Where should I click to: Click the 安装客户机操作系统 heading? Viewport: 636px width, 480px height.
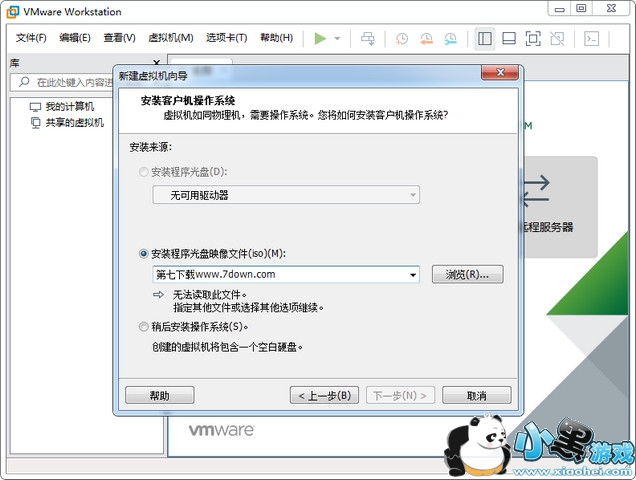point(188,101)
